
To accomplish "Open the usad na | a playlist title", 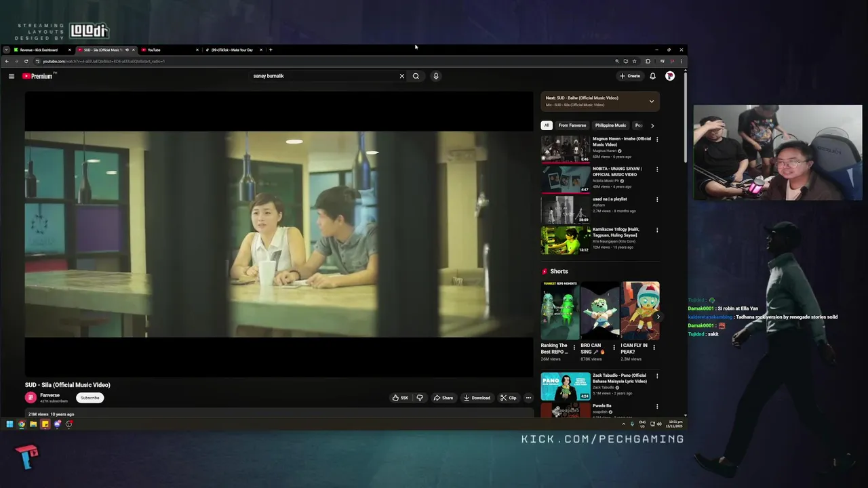I will tap(610, 199).
